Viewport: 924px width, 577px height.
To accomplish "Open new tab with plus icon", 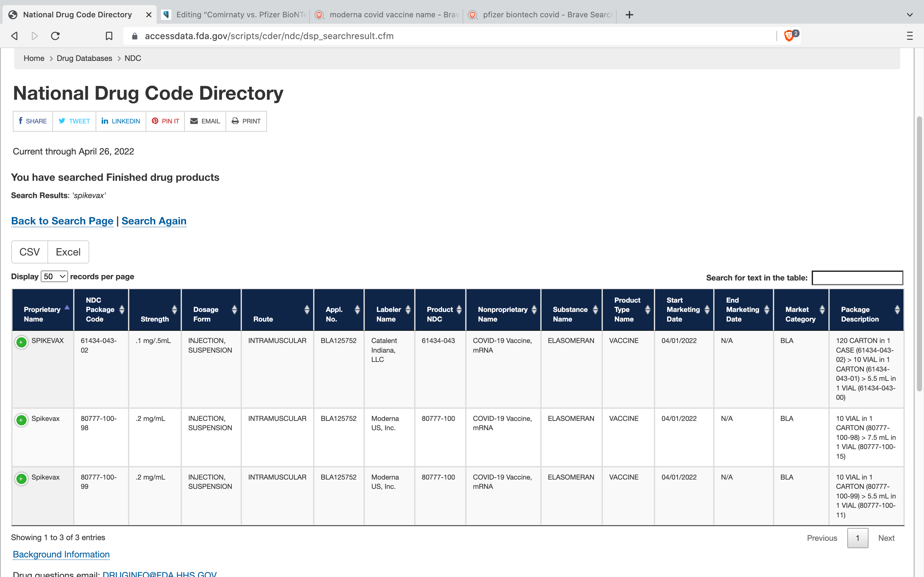I will point(629,15).
